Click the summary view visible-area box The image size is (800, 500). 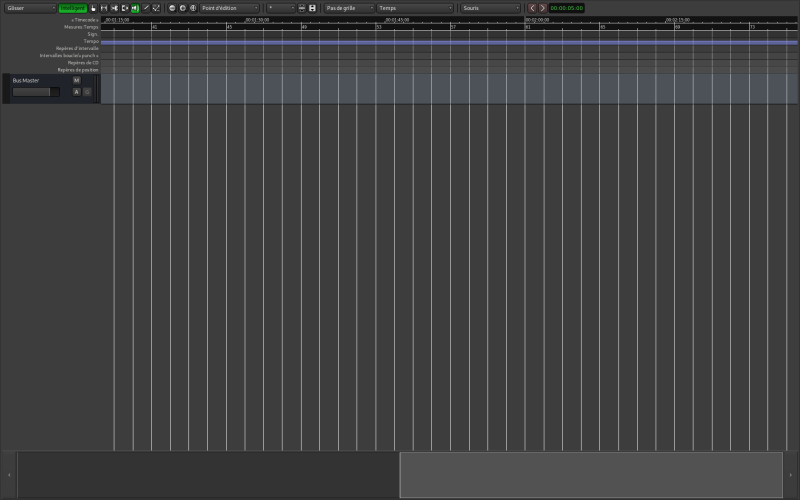591,475
